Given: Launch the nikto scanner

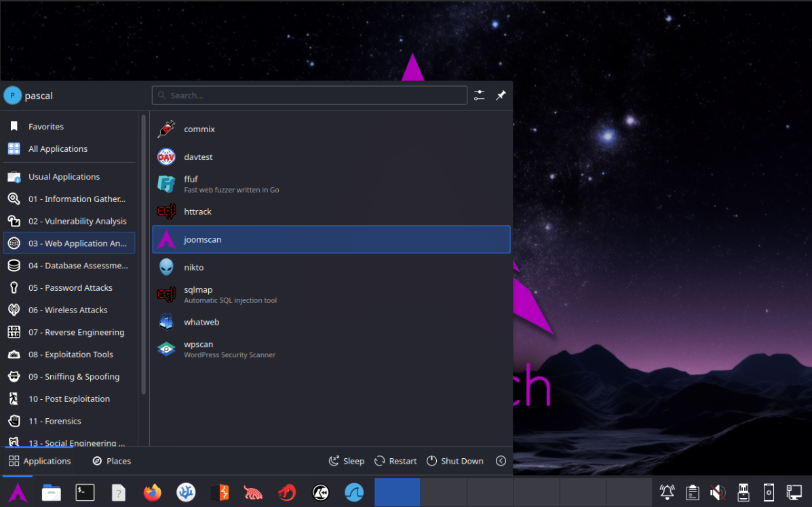Looking at the screenshot, I should [x=332, y=267].
